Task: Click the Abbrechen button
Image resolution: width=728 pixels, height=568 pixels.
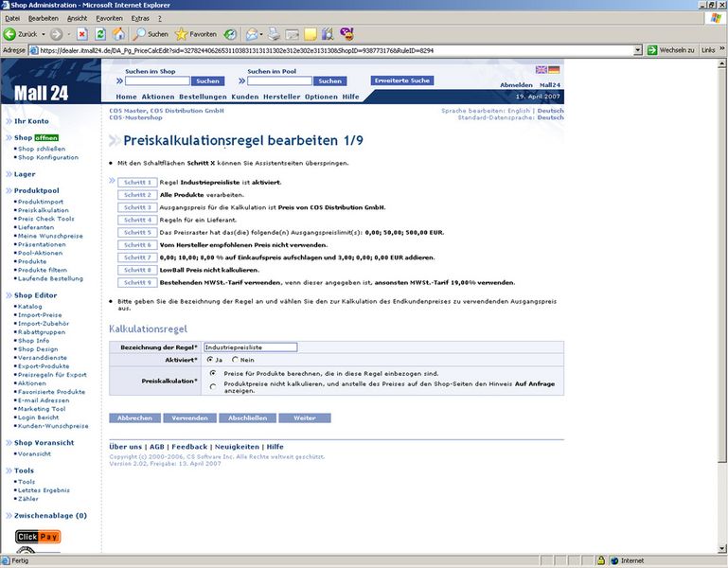Action: [134, 418]
